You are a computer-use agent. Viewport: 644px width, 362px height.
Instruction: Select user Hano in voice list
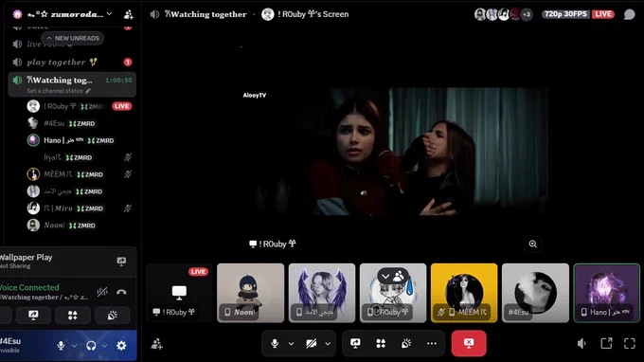(x=72, y=140)
